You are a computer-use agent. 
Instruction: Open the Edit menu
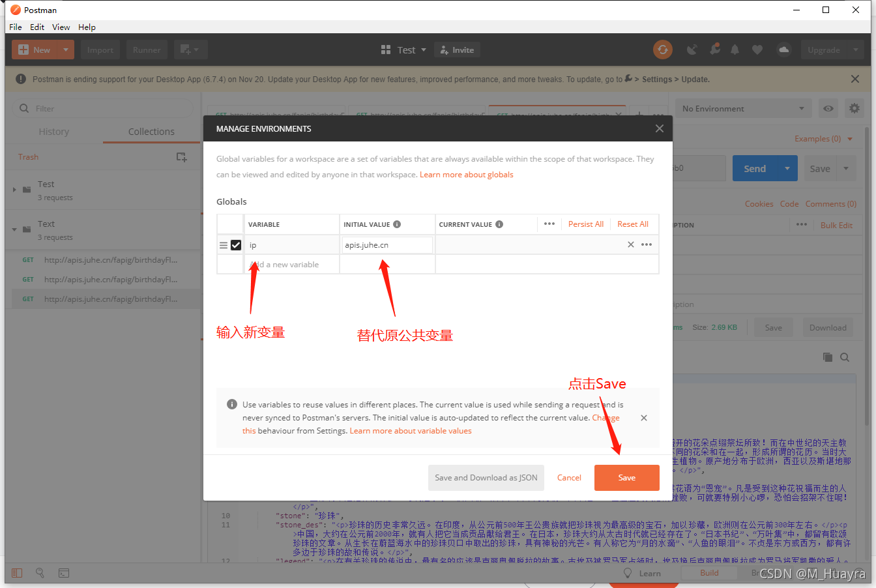(37, 27)
